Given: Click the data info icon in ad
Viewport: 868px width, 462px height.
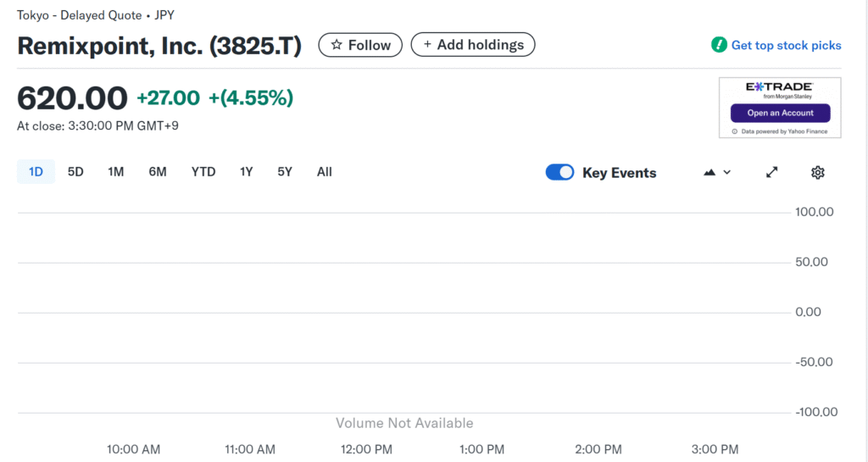Looking at the screenshot, I should pyautogui.click(x=734, y=131).
